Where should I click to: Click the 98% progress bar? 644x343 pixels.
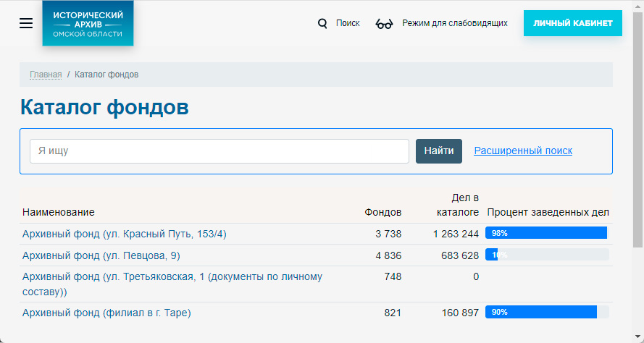point(545,233)
